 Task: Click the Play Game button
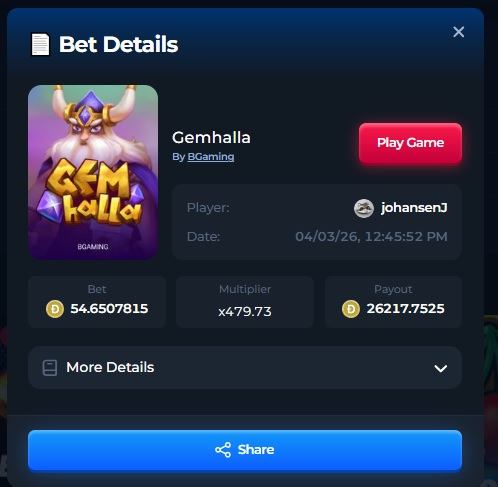[x=410, y=143]
